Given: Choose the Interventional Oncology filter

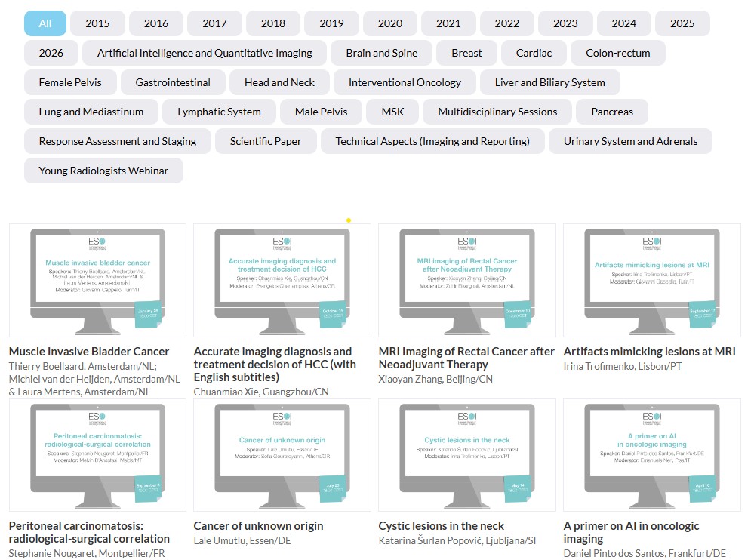Looking at the screenshot, I should click(x=405, y=82).
